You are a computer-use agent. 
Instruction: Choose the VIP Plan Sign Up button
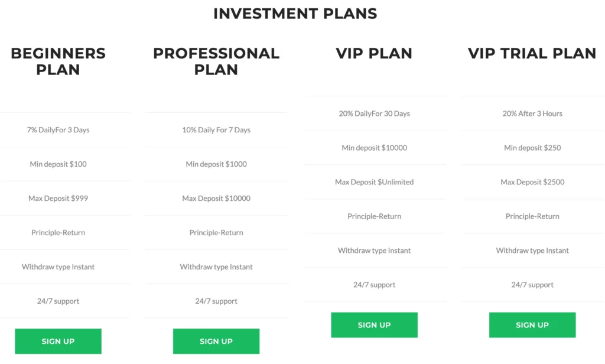[x=374, y=324]
